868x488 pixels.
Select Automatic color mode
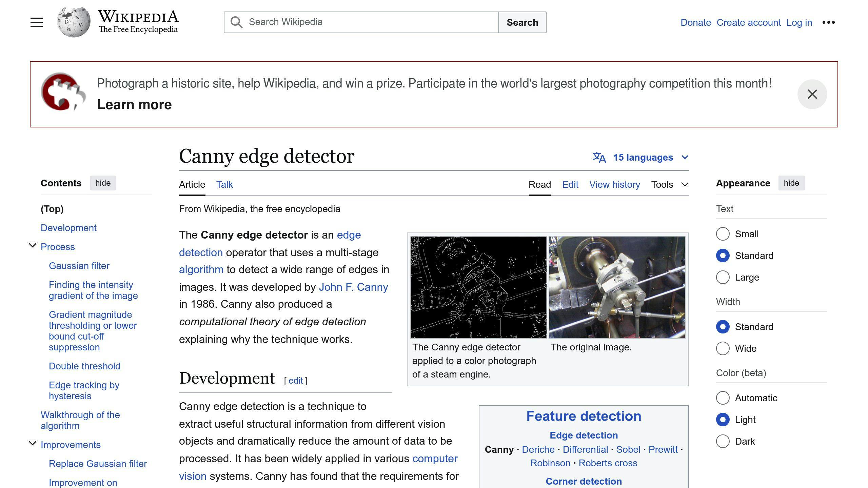[723, 398]
